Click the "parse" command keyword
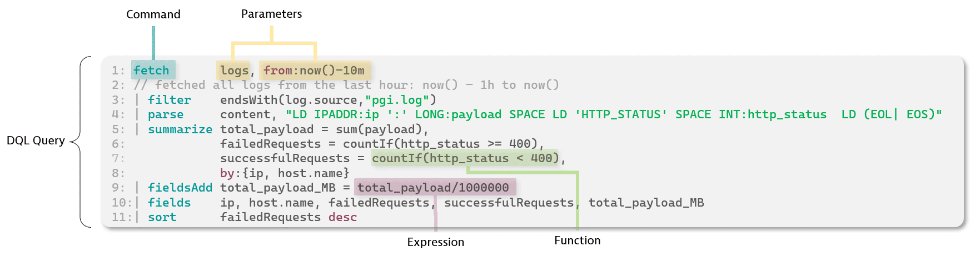Screen dimensions: 980x256 166,114
